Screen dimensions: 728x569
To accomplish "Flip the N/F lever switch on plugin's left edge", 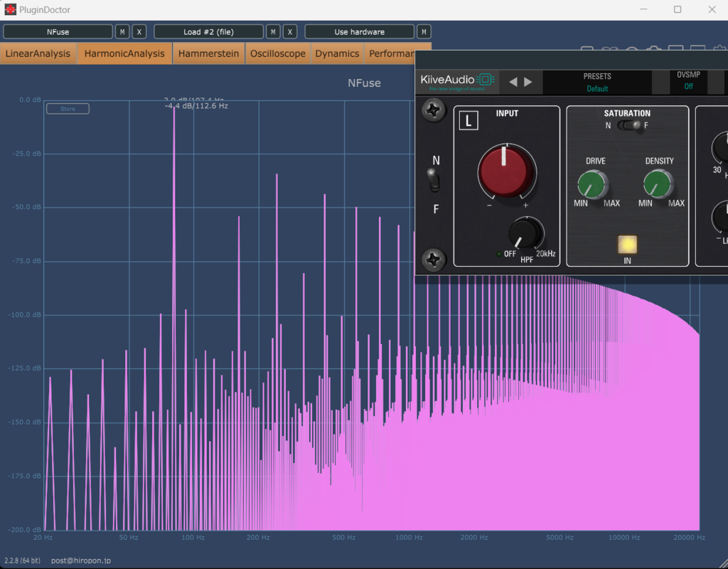I will [x=434, y=180].
